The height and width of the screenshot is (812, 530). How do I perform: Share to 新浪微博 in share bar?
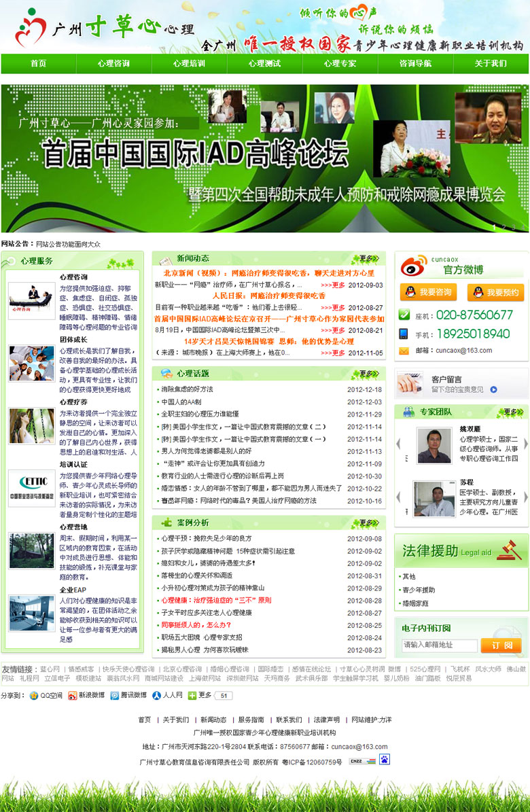tap(73, 695)
